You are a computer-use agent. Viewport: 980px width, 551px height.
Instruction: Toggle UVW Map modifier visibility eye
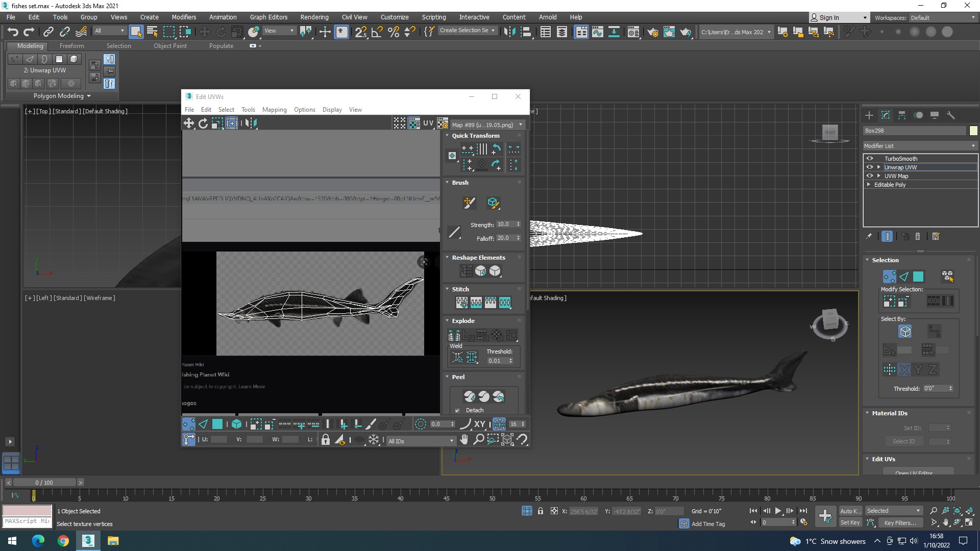click(870, 176)
